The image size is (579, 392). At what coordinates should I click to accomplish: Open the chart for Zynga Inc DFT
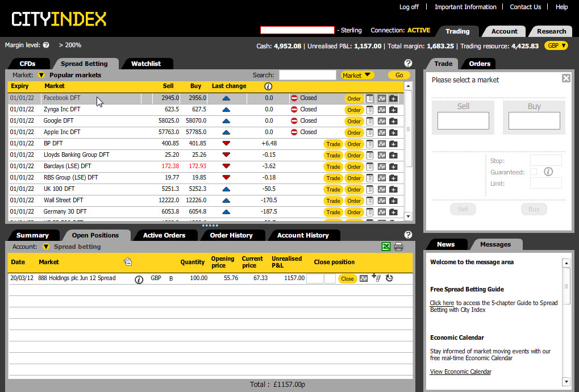[381, 110]
